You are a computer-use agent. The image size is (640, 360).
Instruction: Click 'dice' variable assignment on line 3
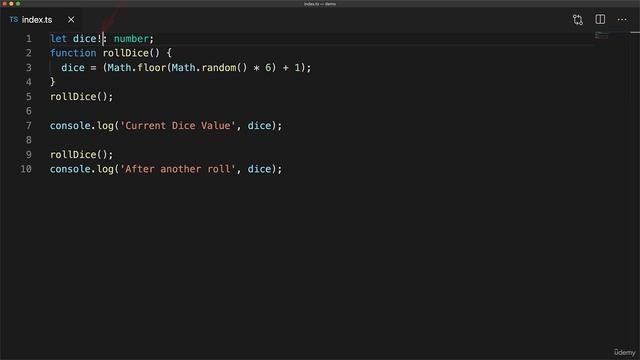point(73,68)
